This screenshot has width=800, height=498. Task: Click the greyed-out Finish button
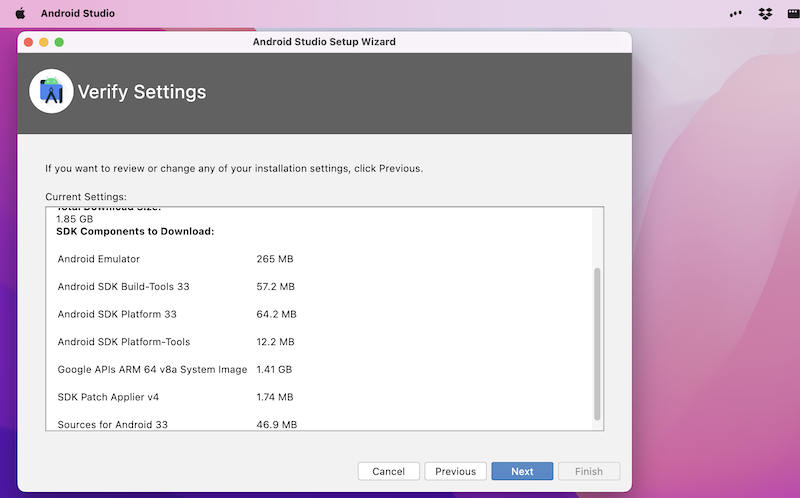pos(588,471)
